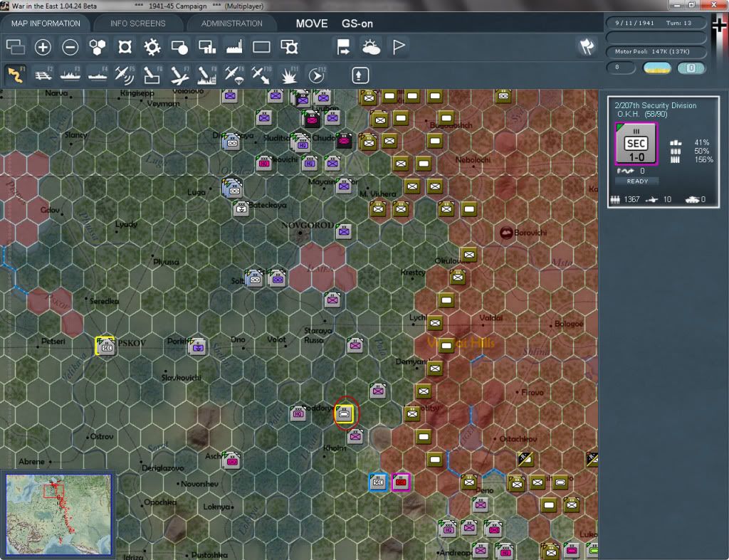Select the red-circled unit near Poddorye
The image size is (729, 560).
[x=345, y=413]
